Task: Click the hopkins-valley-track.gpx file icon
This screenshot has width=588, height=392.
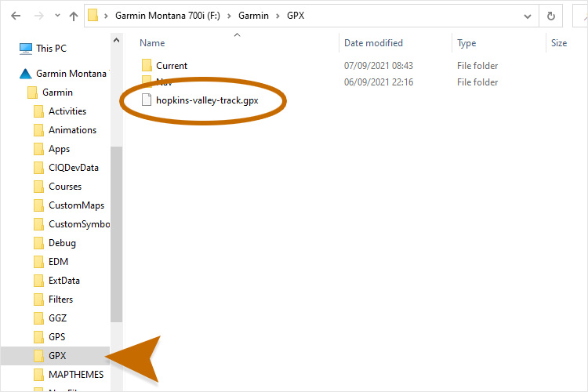Action: (147, 100)
